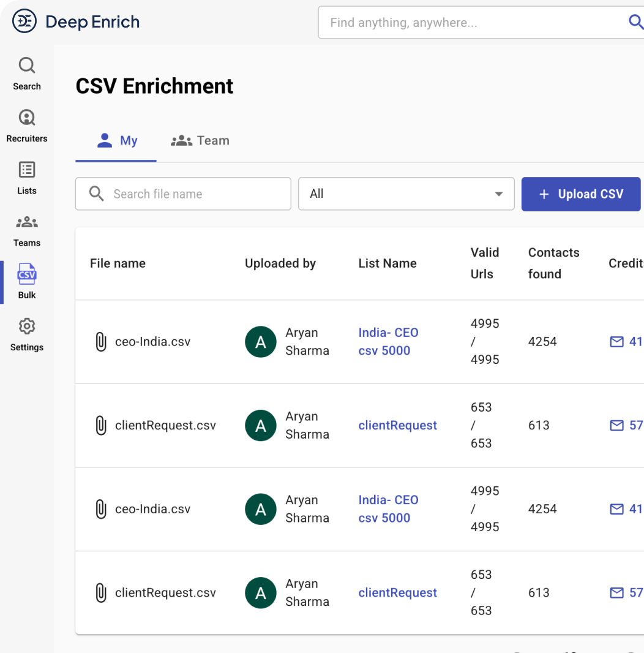Image resolution: width=644 pixels, height=653 pixels.
Task: Open the Recruiters section from sidebar
Action: pyautogui.click(x=26, y=116)
